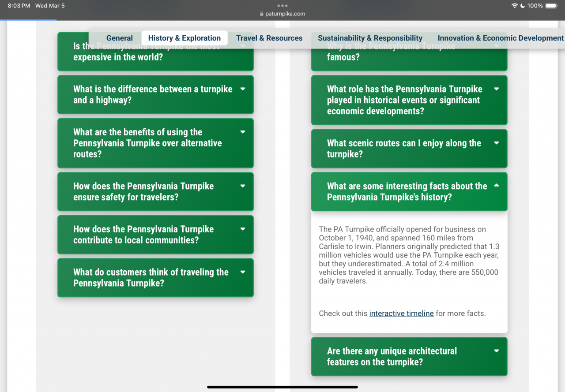
Task: Tap the up arrow icon on 'interesting facts' card
Action: point(497,186)
